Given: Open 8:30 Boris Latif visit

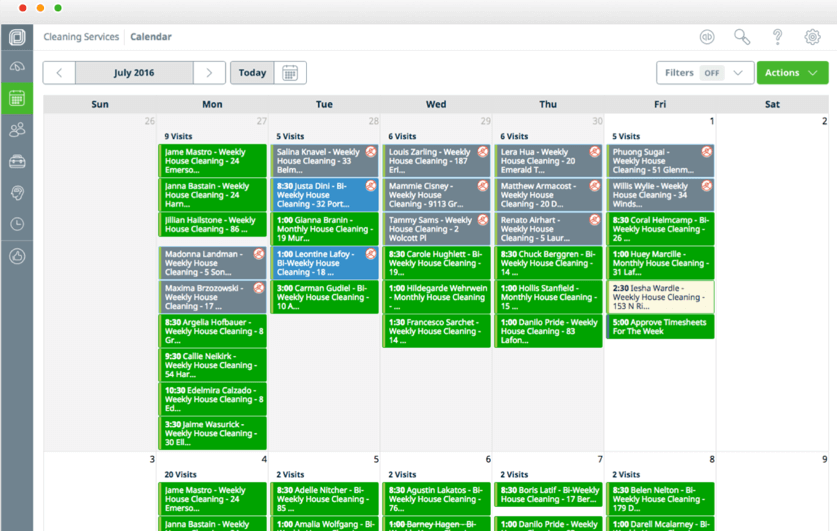Looking at the screenshot, I should click(x=548, y=495).
